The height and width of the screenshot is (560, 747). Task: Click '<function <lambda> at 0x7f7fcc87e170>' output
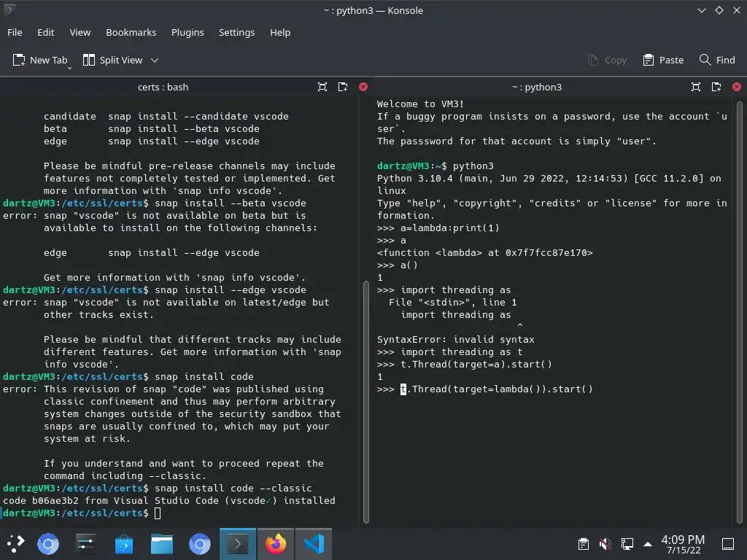click(x=484, y=253)
